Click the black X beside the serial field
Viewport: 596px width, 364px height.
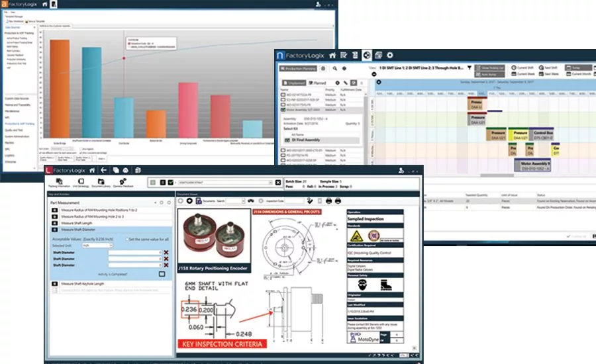(278, 183)
